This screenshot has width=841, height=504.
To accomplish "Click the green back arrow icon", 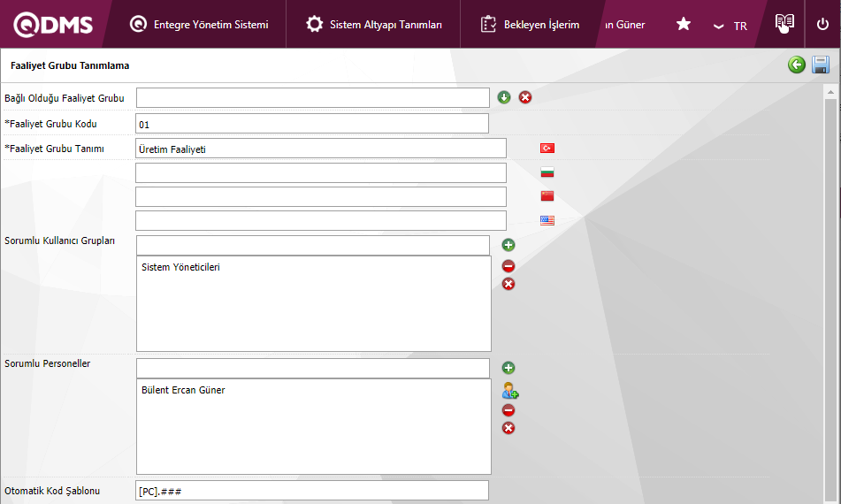I will 797,65.
